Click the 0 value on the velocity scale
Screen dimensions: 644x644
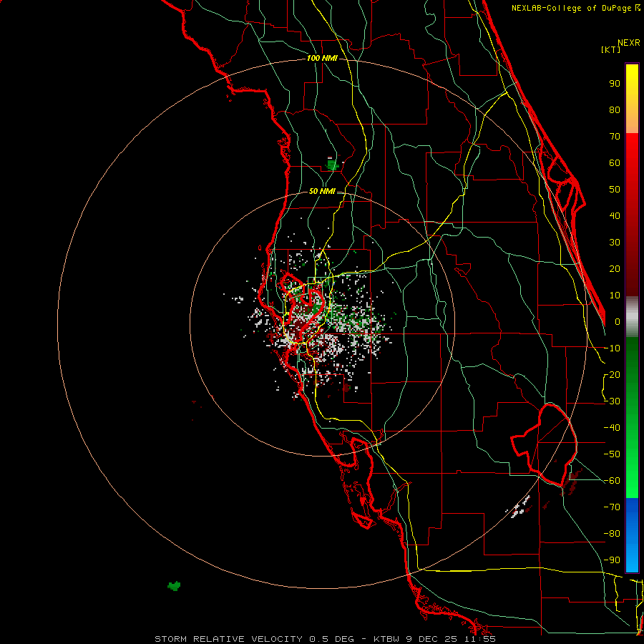pyautogui.click(x=618, y=322)
